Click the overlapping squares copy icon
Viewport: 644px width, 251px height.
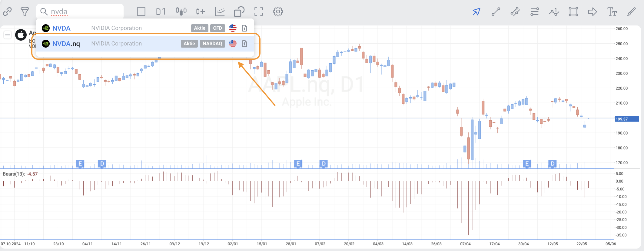click(239, 12)
